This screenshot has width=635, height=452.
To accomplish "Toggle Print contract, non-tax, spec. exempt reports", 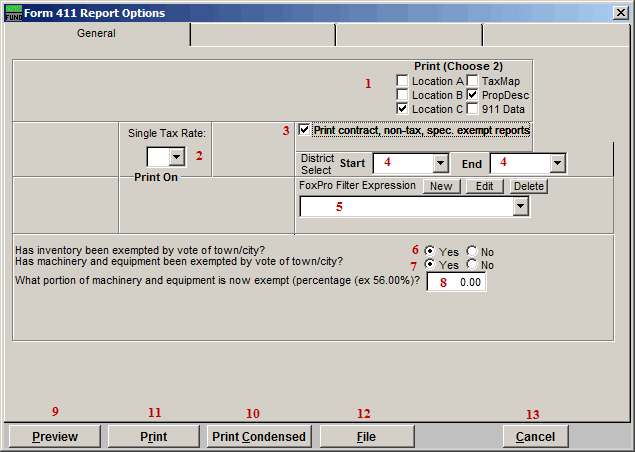I will tap(305, 130).
